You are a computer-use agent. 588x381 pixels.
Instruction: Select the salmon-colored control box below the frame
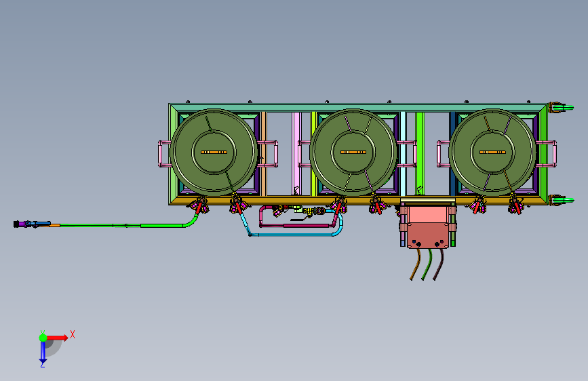coord(428,226)
